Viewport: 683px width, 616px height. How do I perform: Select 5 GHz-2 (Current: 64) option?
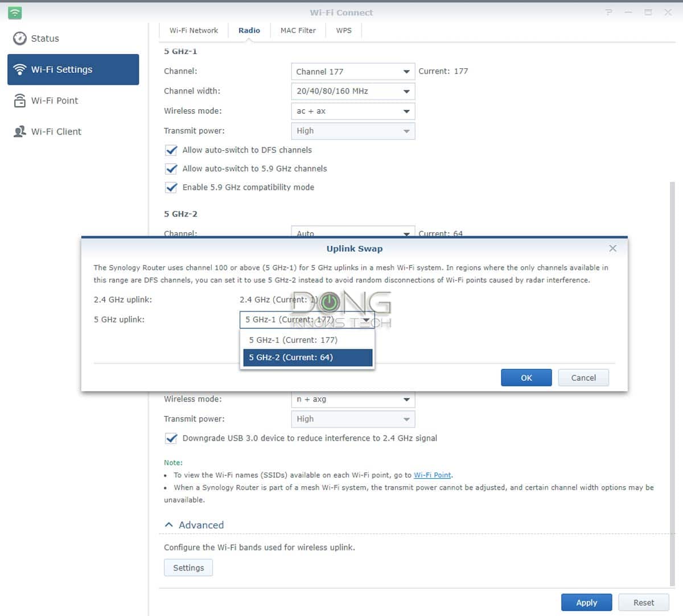click(307, 358)
